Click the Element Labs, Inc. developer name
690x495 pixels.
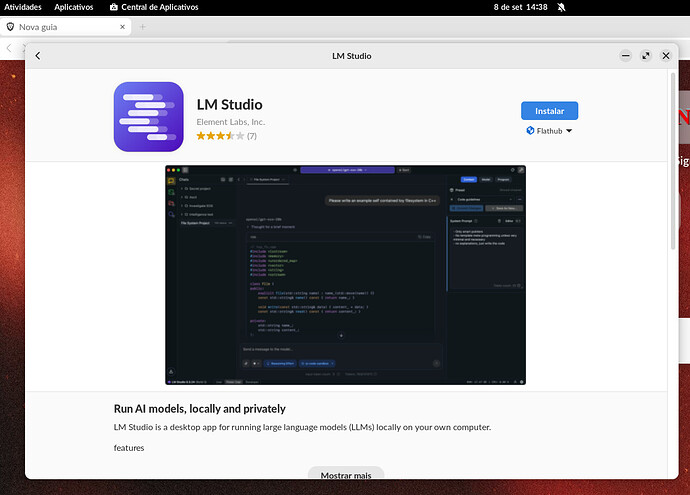(231, 122)
